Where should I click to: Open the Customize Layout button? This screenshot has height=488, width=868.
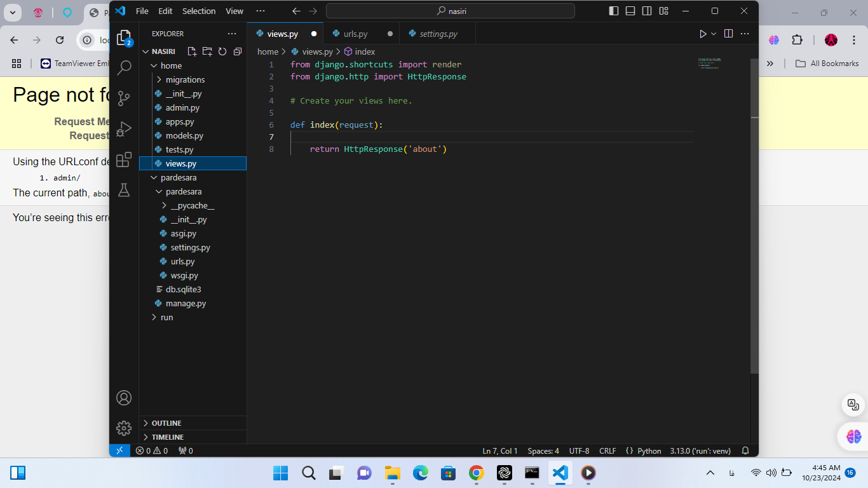click(x=663, y=11)
